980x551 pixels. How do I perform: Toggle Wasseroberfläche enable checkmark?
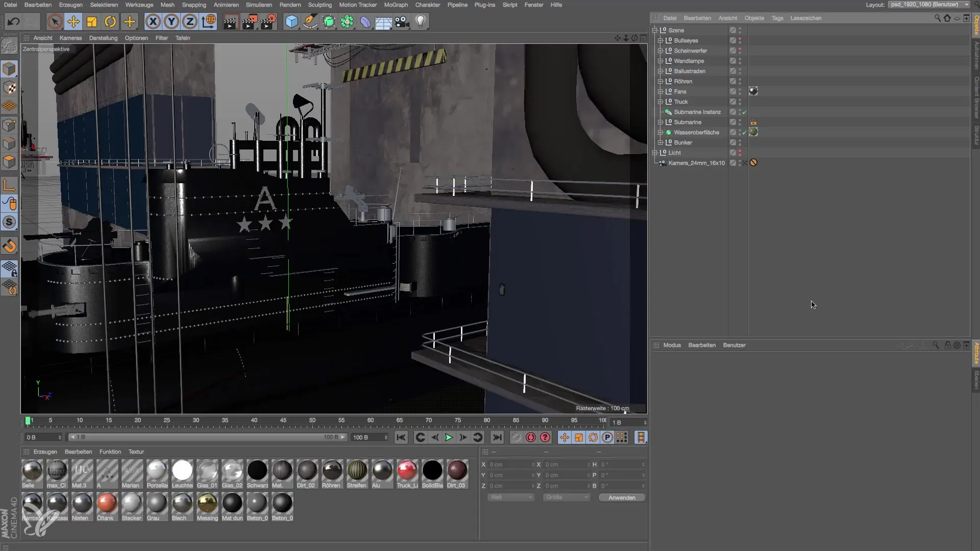(x=744, y=133)
